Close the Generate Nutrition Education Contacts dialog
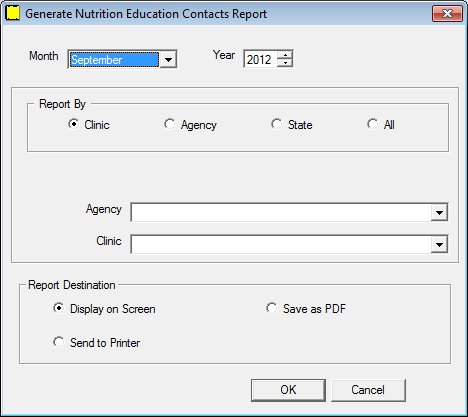This screenshot has height=417, width=468. pos(447,13)
